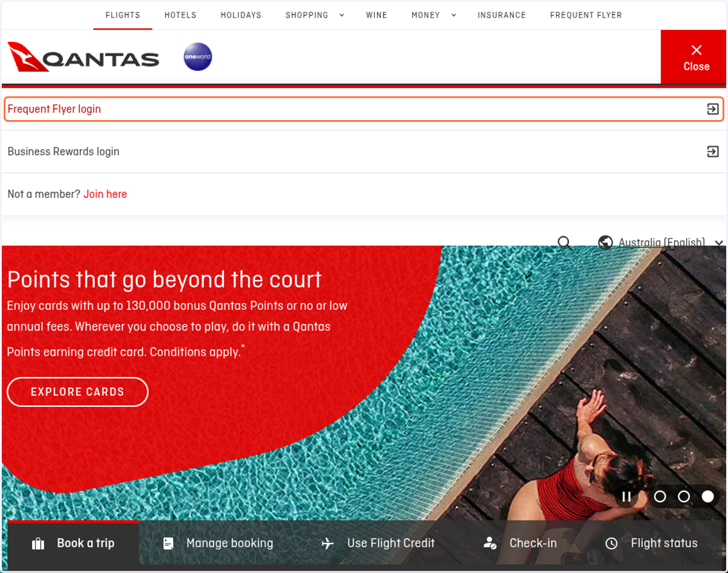The image size is (728, 573).
Task: Switch to the Use Flight Credit tab
Action: tap(378, 544)
